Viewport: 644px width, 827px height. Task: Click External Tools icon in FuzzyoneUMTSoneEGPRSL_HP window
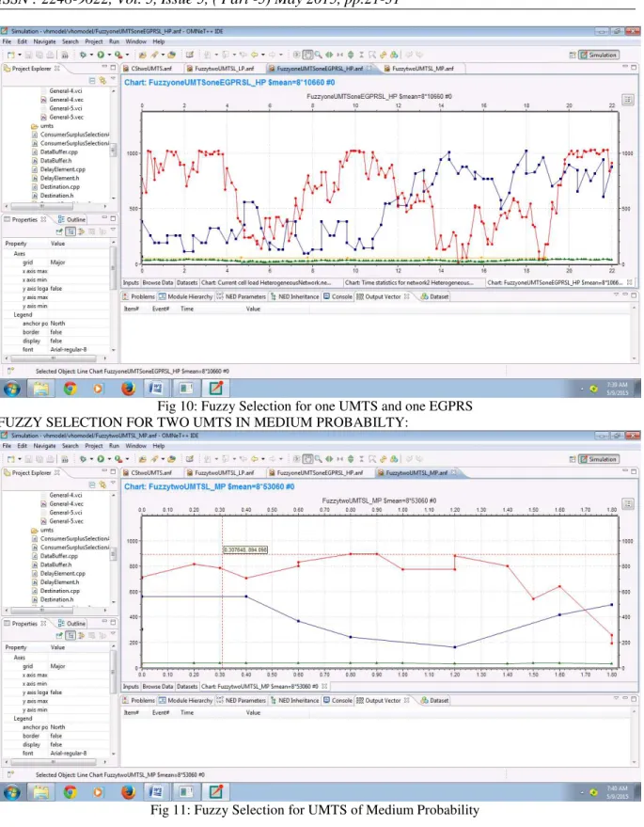coord(118,55)
